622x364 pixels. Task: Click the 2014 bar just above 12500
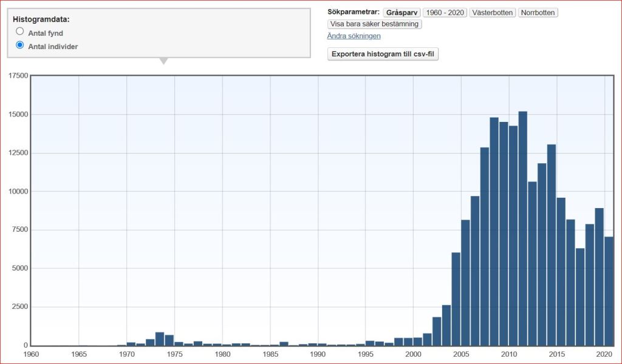552,243
